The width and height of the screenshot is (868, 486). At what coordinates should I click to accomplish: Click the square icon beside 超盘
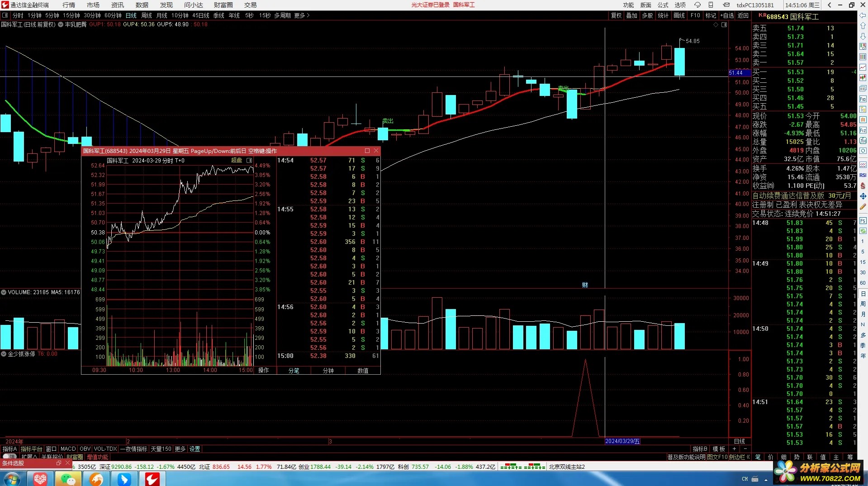coord(249,160)
